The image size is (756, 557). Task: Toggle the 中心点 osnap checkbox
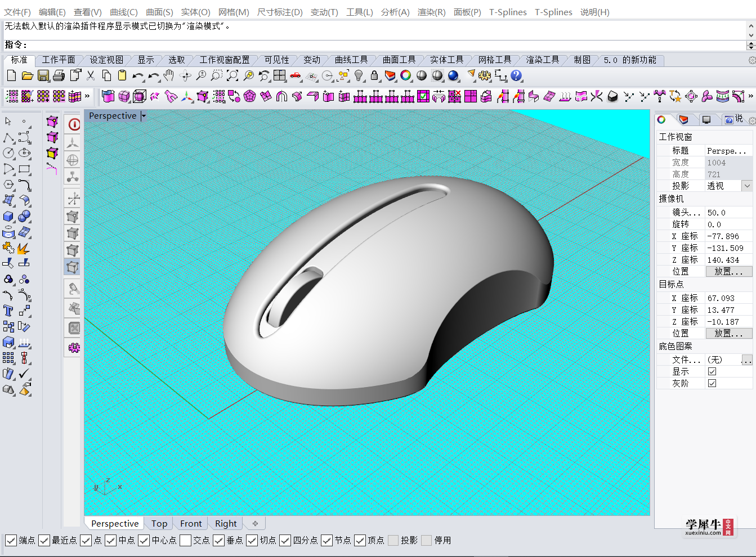coord(144,541)
